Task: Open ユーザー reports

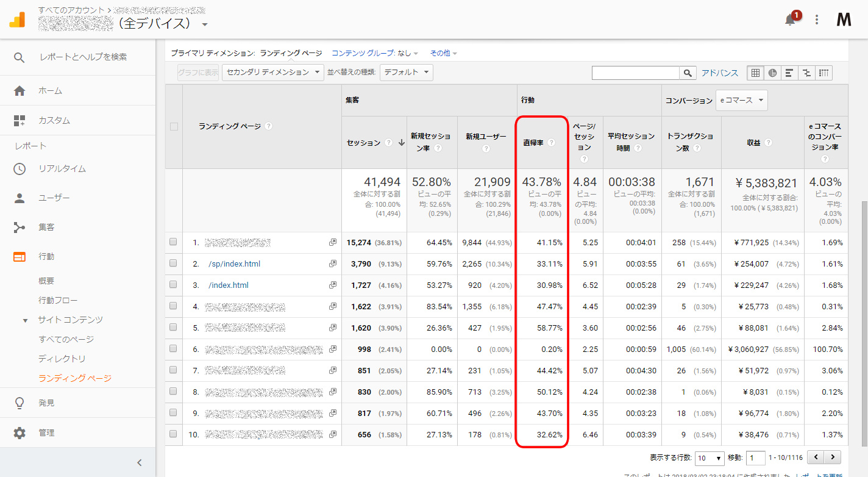Action: [54, 198]
